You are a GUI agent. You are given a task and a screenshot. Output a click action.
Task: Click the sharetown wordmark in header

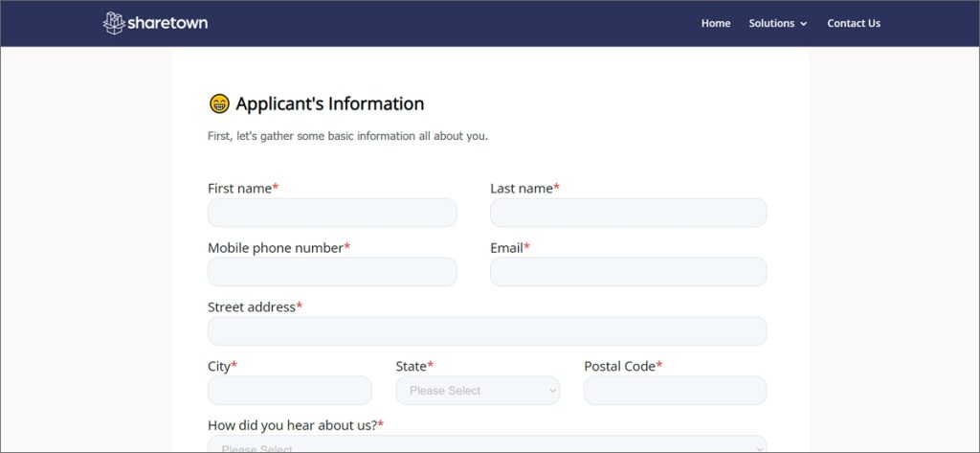coord(169,23)
